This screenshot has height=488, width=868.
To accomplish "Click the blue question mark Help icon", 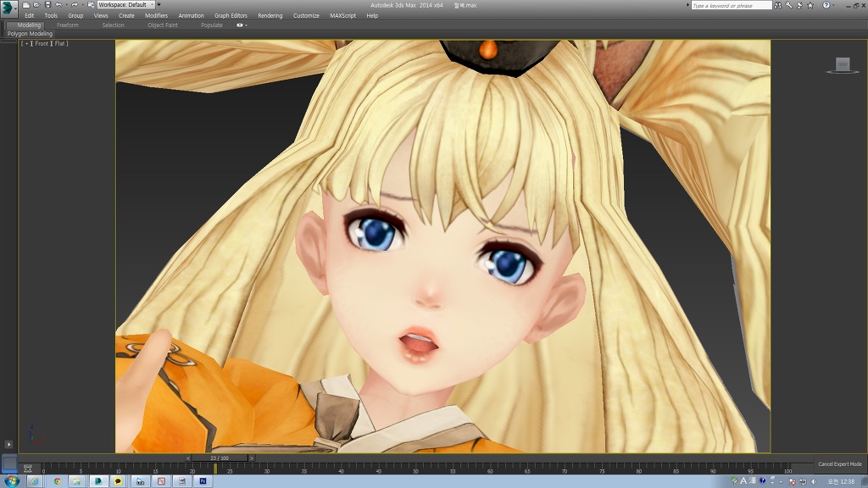I will tap(826, 5).
